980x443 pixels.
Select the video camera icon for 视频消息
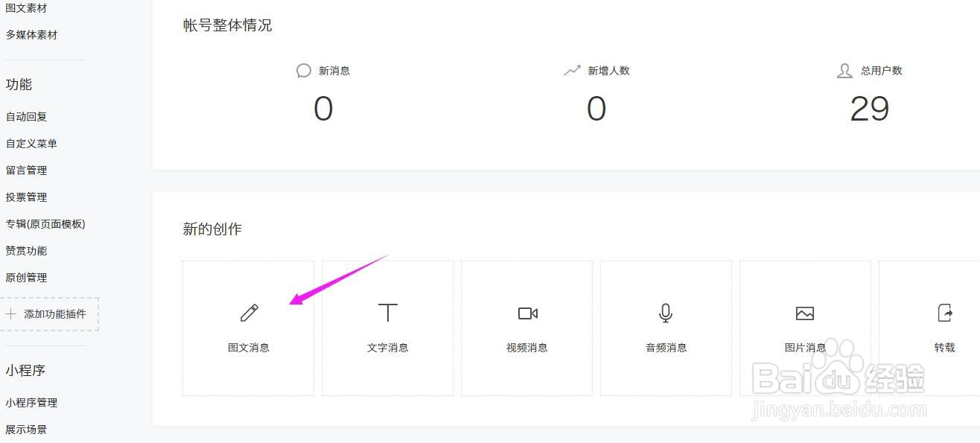tap(527, 313)
